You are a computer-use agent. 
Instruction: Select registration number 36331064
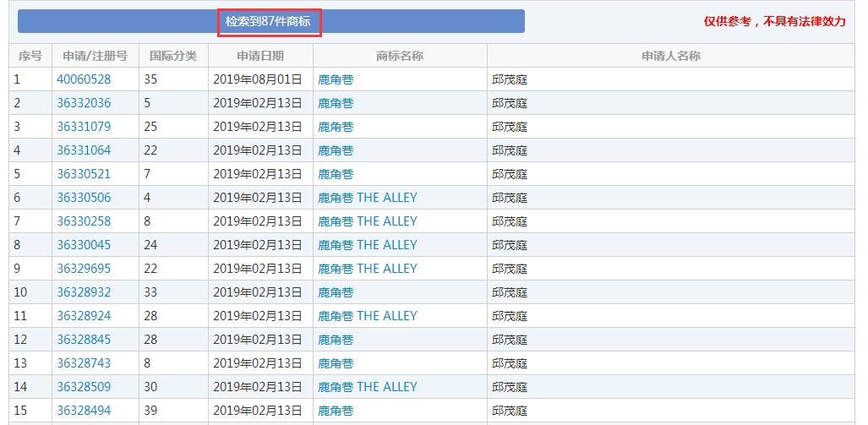click(84, 150)
